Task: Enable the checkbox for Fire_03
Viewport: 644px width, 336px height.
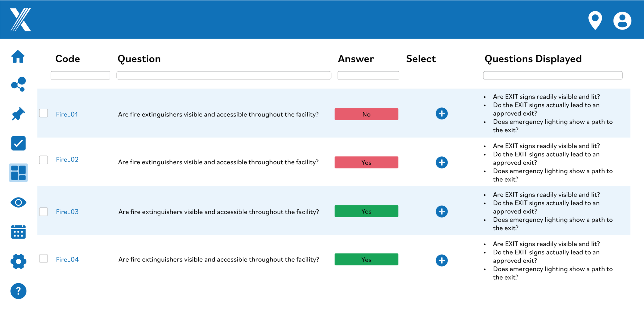Action: pyautogui.click(x=43, y=211)
